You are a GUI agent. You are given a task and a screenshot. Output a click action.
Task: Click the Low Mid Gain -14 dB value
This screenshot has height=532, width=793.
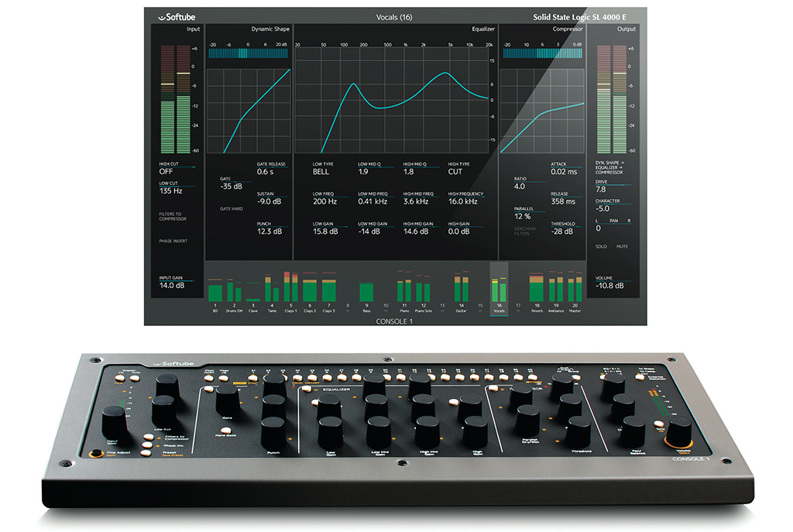(369, 232)
